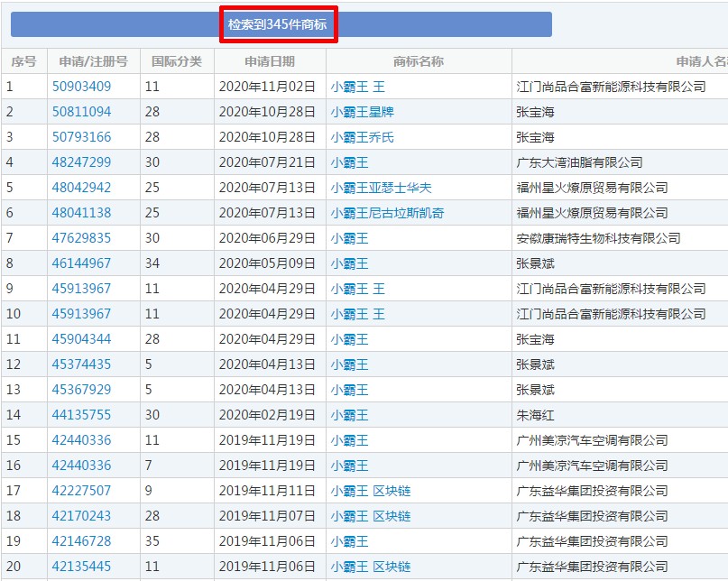Open registration number 47629835
728x581 pixels.
pos(82,238)
